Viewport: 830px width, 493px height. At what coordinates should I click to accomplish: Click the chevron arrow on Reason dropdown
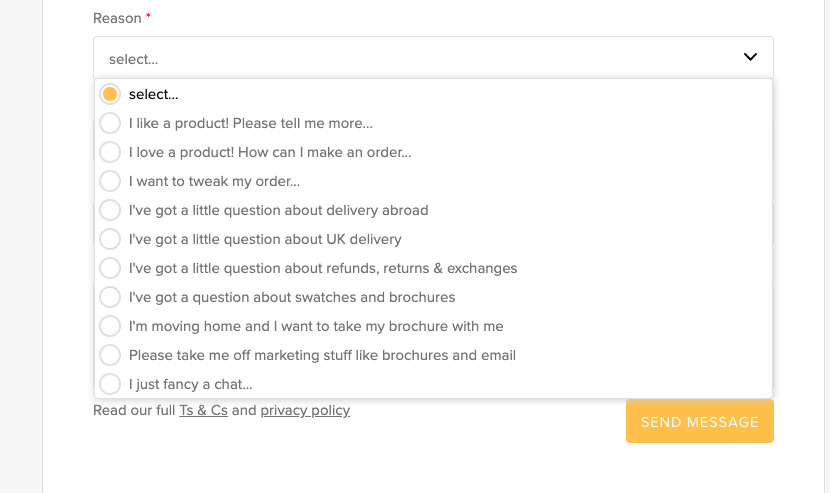coord(750,57)
